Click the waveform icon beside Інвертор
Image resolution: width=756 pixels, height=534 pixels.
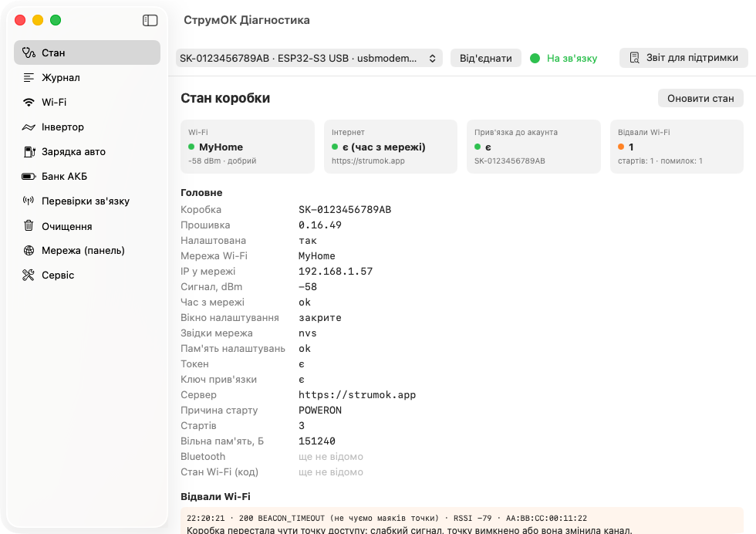pyautogui.click(x=29, y=127)
